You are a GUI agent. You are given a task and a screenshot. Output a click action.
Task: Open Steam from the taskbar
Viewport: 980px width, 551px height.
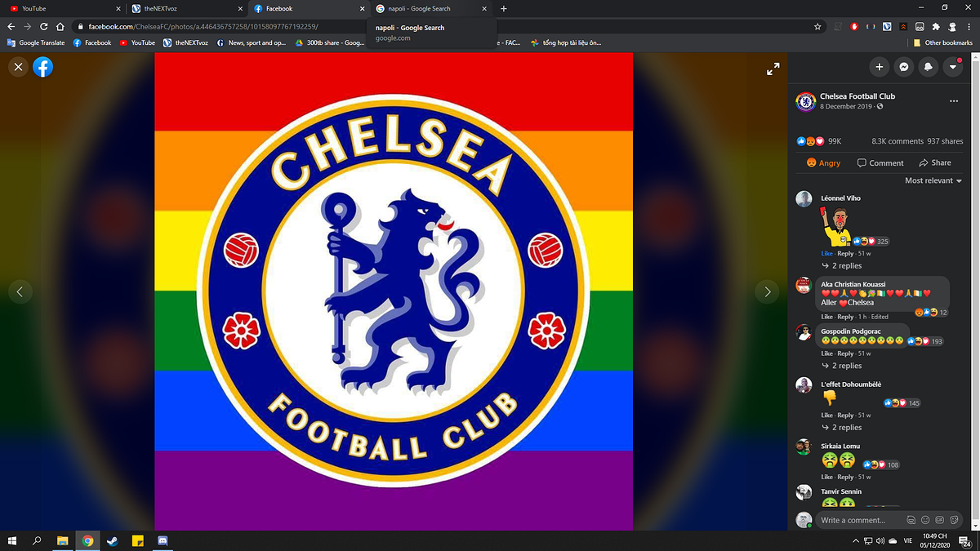pyautogui.click(x=112, y=540)
